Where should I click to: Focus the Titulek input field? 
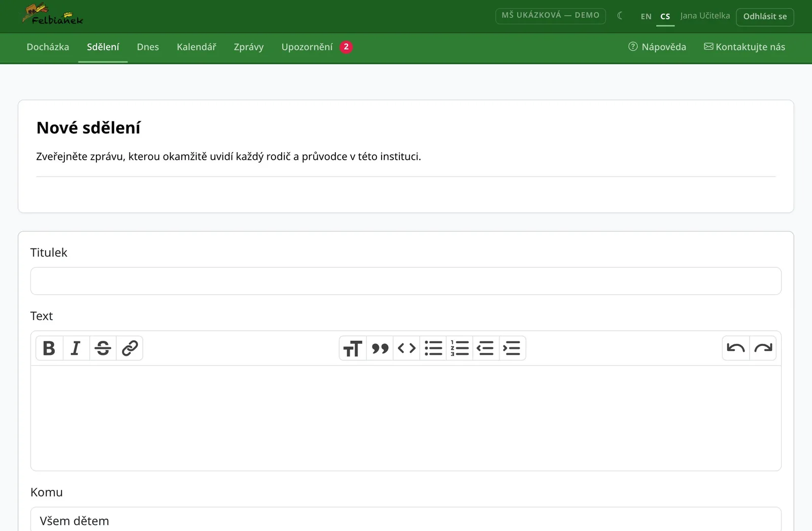[x=406, y=281]
